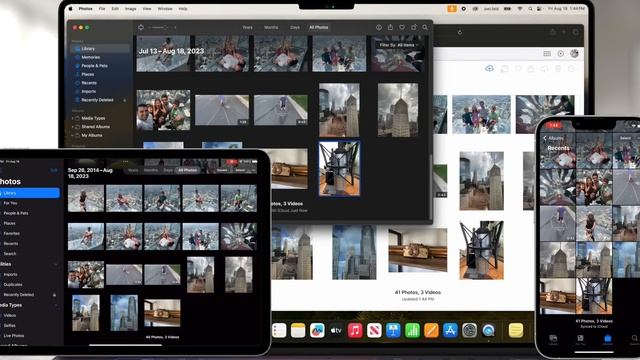Collapse the Utilities section on the iPad

[x=56, y=264]
